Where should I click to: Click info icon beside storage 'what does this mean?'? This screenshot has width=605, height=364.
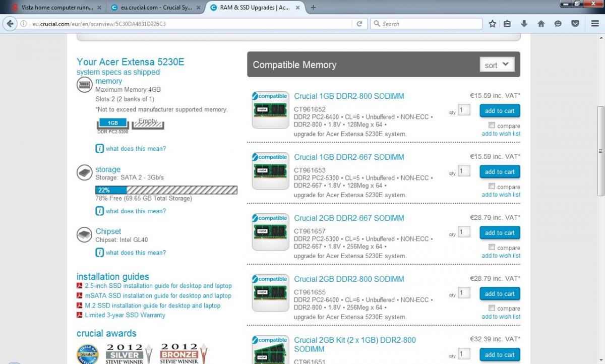(x=100, y=211)
